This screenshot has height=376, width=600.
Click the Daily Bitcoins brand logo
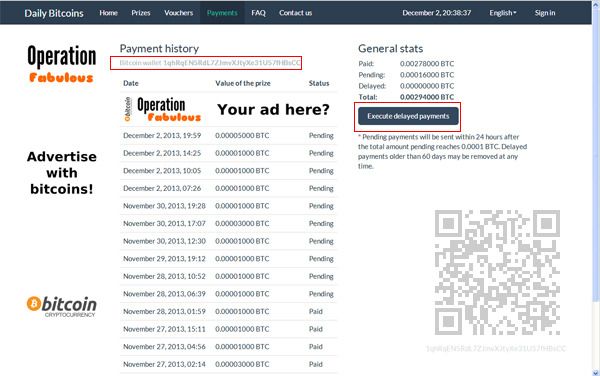[54, 13]
